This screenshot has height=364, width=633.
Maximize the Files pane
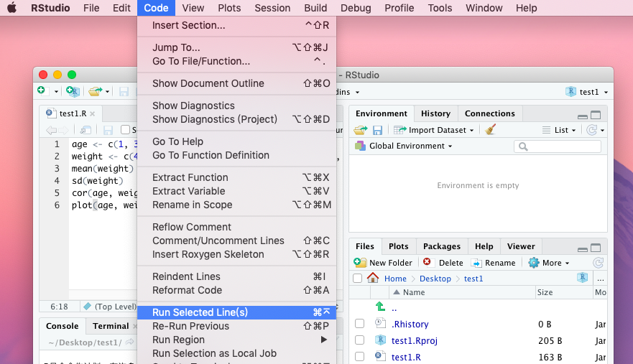[x=596, y=248]
